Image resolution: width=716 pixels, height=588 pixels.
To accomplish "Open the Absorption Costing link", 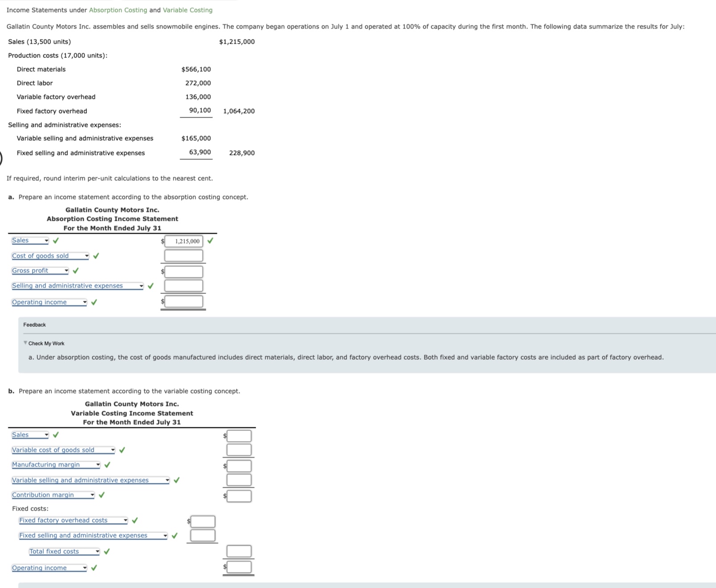I will tap(118, 10).
